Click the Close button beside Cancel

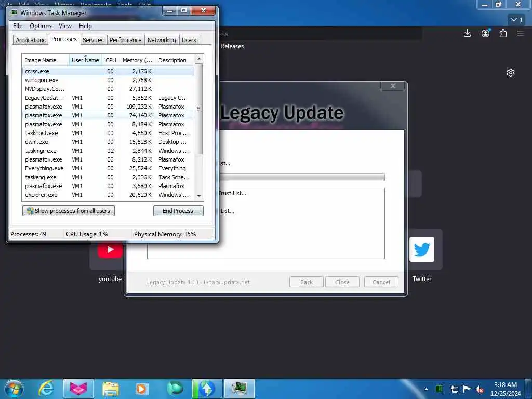pos(342,282)
